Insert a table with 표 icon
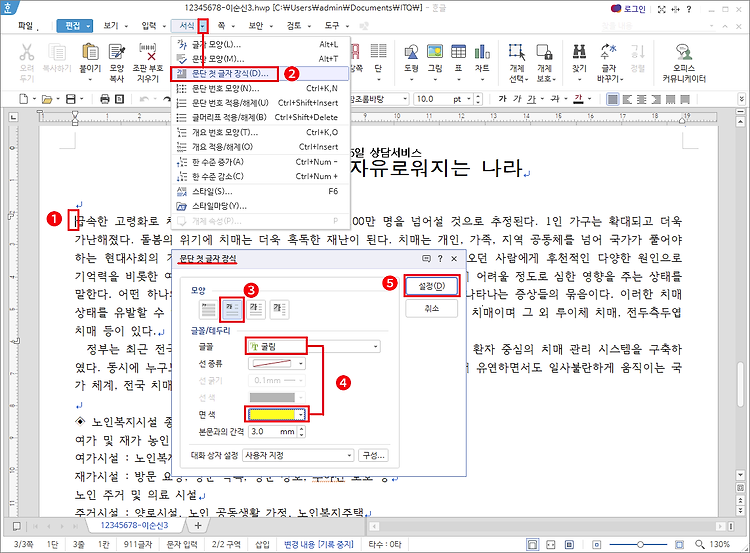 click(x=458, y=52)
